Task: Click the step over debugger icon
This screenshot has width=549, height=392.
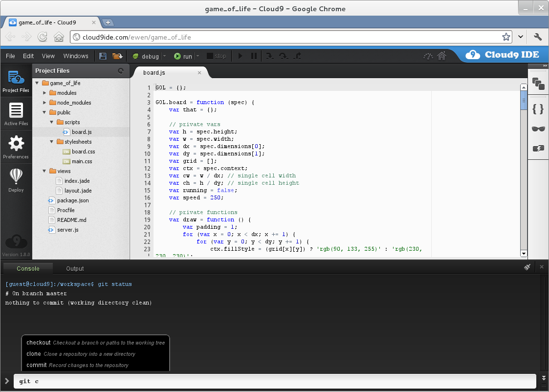Action: pos(283,56)
